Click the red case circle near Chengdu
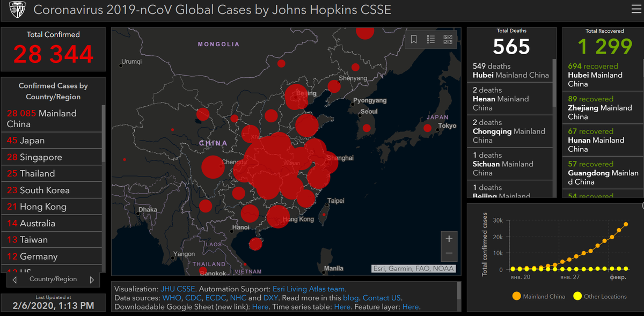Image resolution: width=644 pixels, height=316 pixels. click(x=213, y=167)
